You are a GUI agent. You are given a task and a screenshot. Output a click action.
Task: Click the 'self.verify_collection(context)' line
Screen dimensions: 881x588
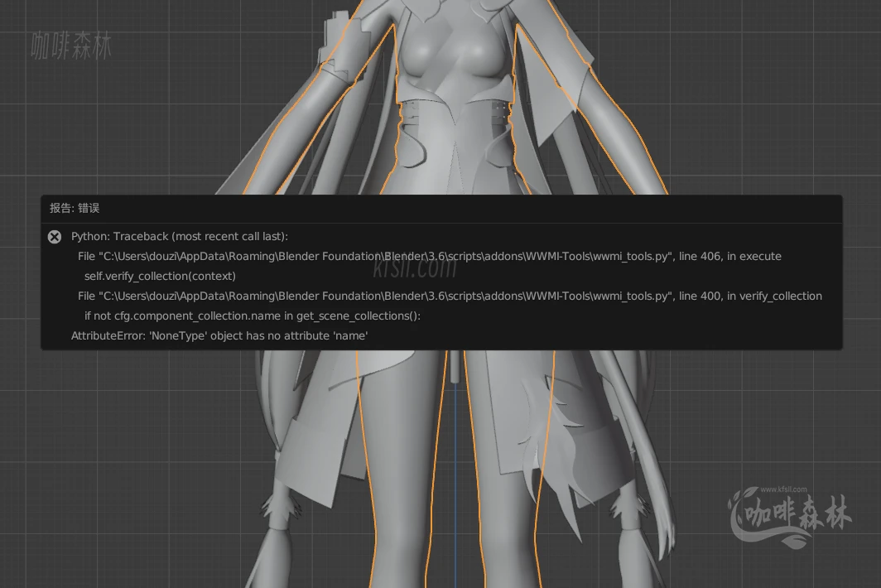(x=160, y=276)
